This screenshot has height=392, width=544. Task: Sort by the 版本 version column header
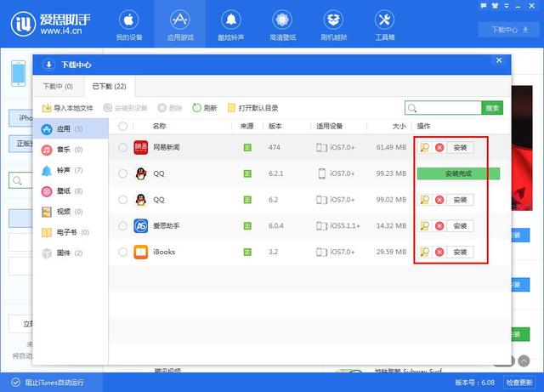[275, 126]
